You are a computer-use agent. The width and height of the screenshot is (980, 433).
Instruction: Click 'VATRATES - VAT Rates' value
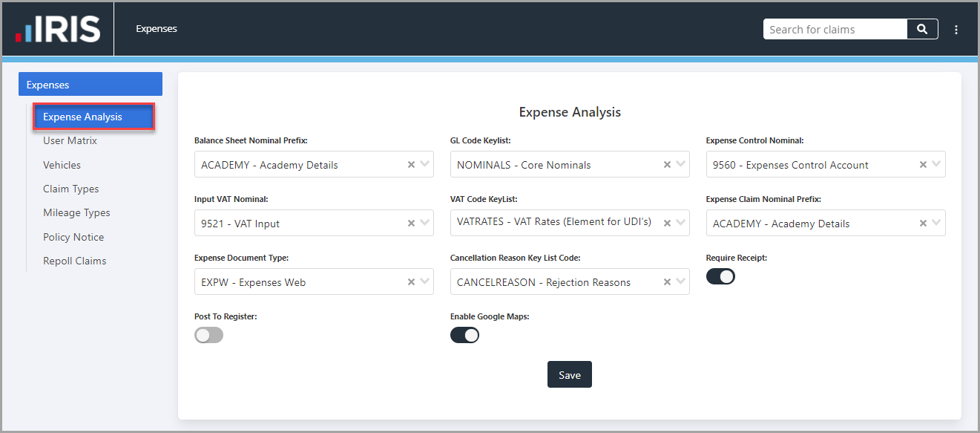coord(554,221)
